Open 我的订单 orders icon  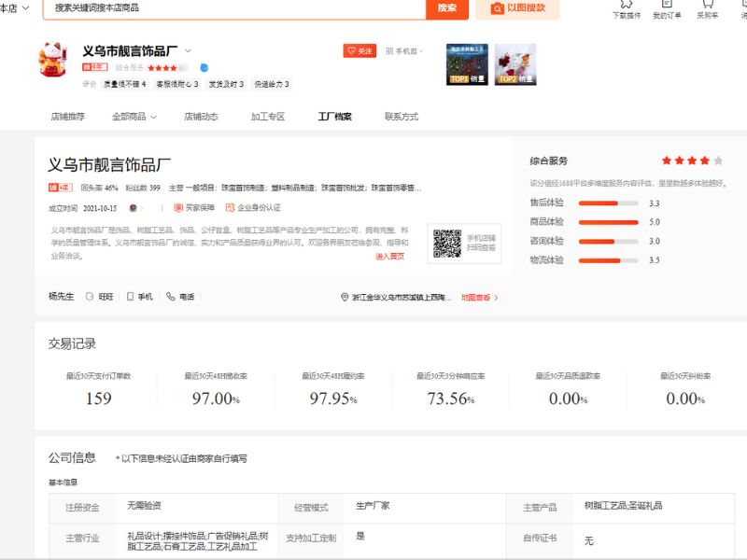667,9
